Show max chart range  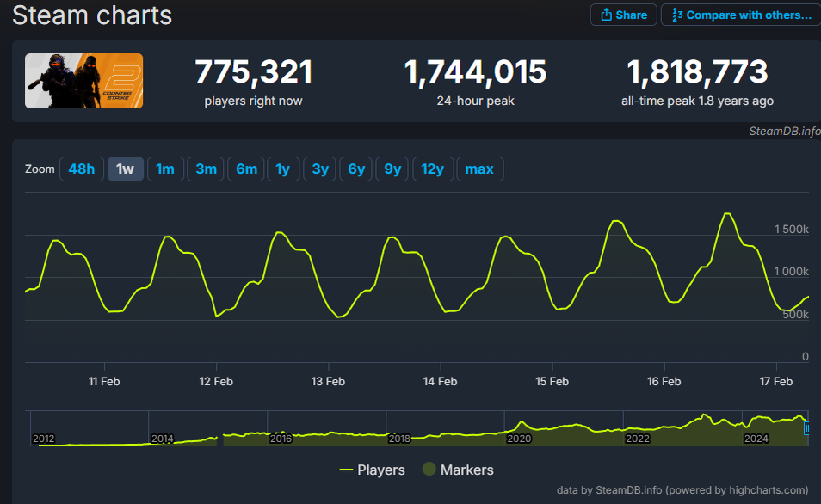[479, 169]
